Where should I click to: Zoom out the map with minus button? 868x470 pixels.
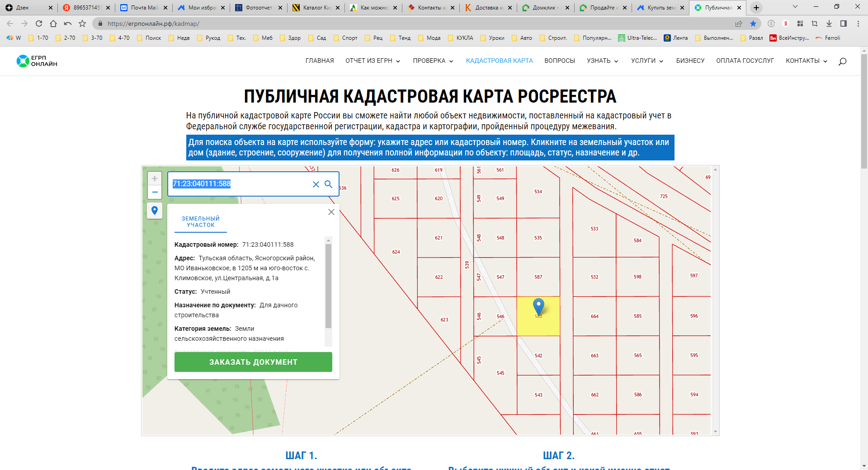point(155,192)
